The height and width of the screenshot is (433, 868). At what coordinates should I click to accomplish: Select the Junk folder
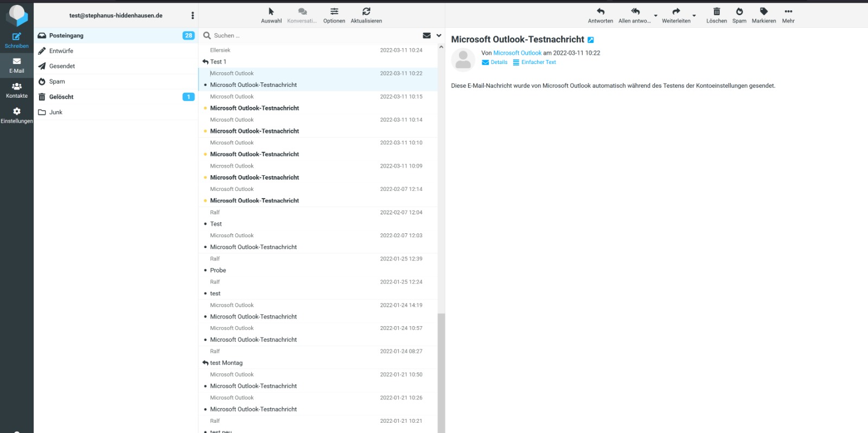pyautogui.click(x=116, y=112)
